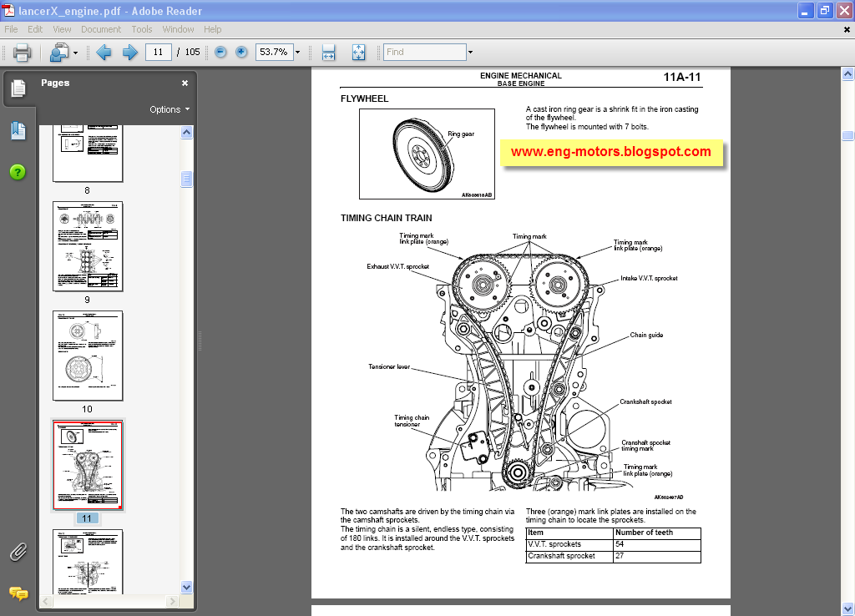Select the zoom out minus icon
The height and width of the screenshot is (616, 855).
pos(219,52)
